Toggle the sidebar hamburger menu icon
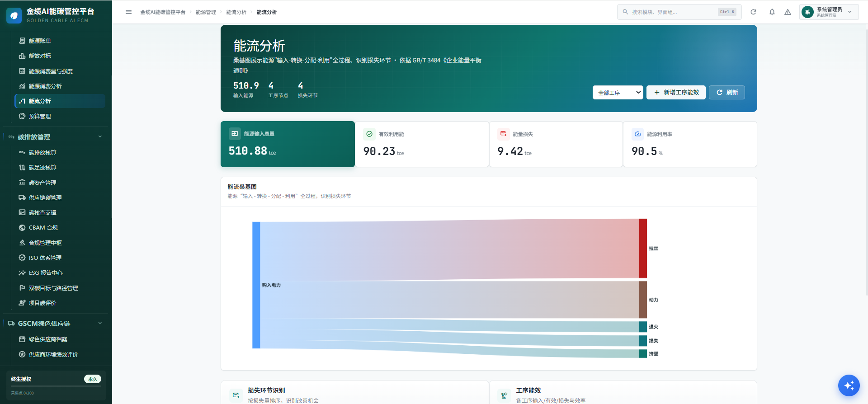 point(129,12)
